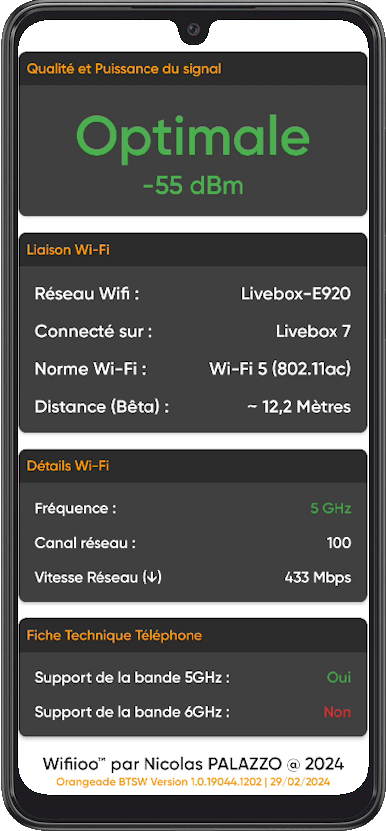Click the Wifiioo par Nicolas PALAZZO credit
386x831 pixels.
tap(193, 764)
